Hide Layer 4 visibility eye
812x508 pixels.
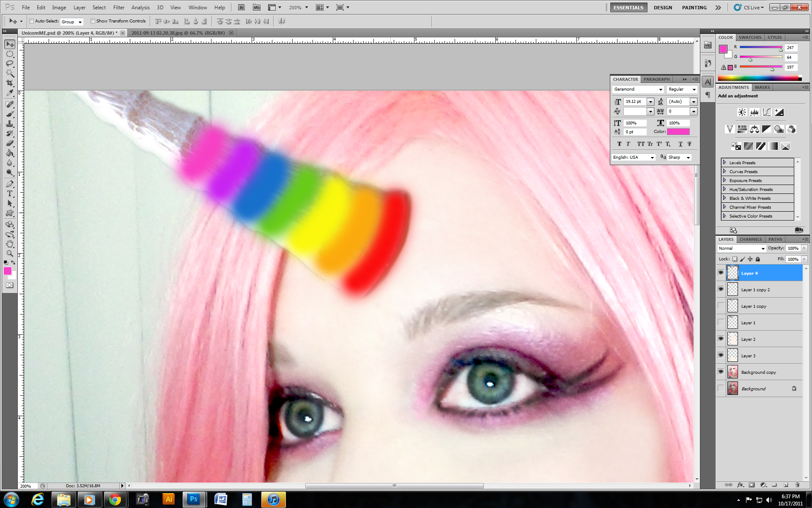(721, 273)
